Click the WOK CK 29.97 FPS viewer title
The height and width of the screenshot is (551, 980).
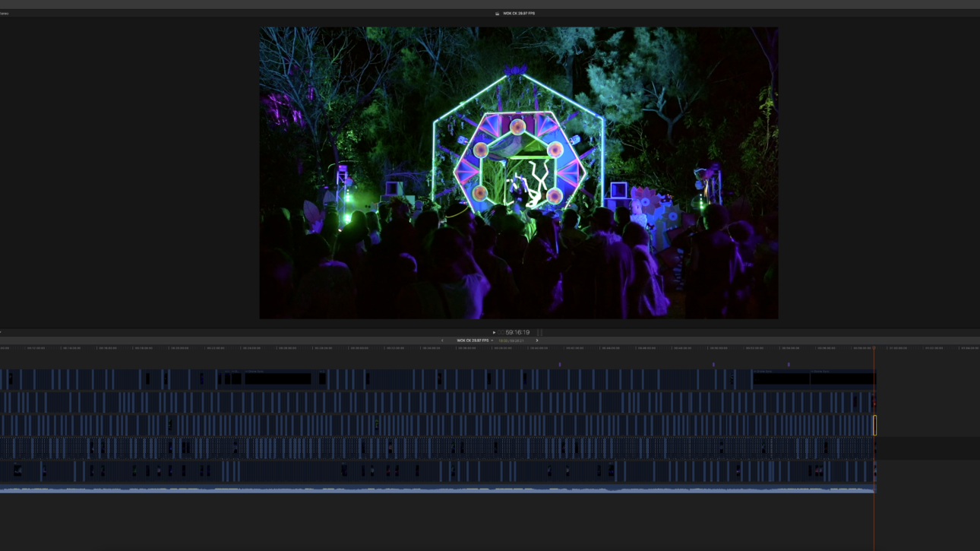click(x=519, y=14)
